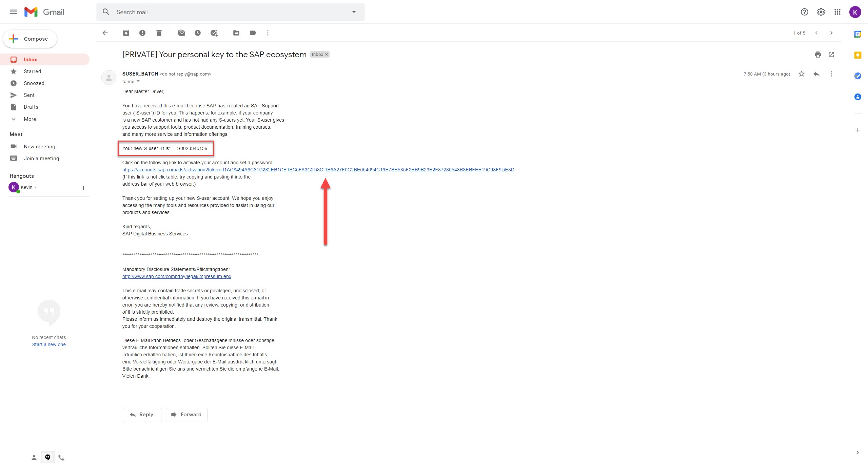Click 'Start a new one' chat link
Viewport: 868px width, 463px height.
pos(49,344)
